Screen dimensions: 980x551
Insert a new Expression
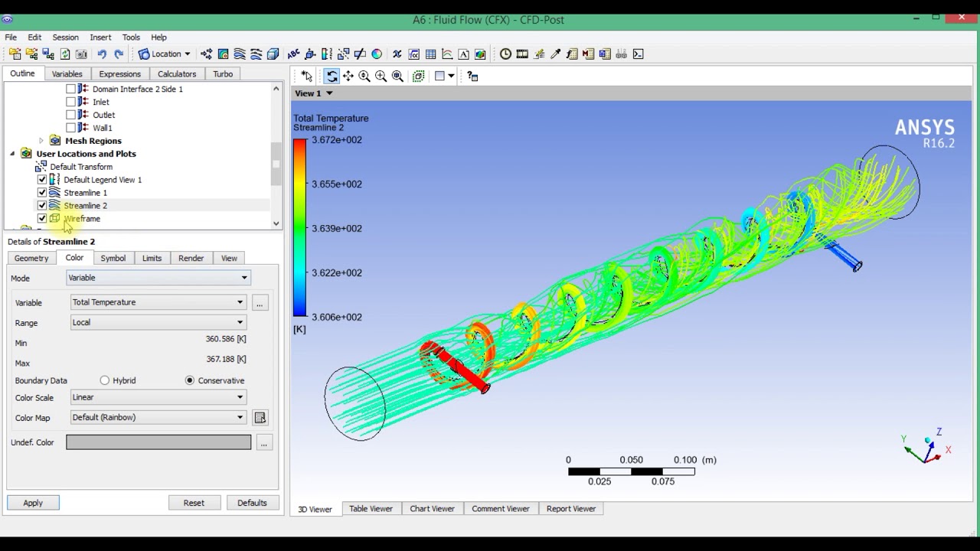pos(414,54)
